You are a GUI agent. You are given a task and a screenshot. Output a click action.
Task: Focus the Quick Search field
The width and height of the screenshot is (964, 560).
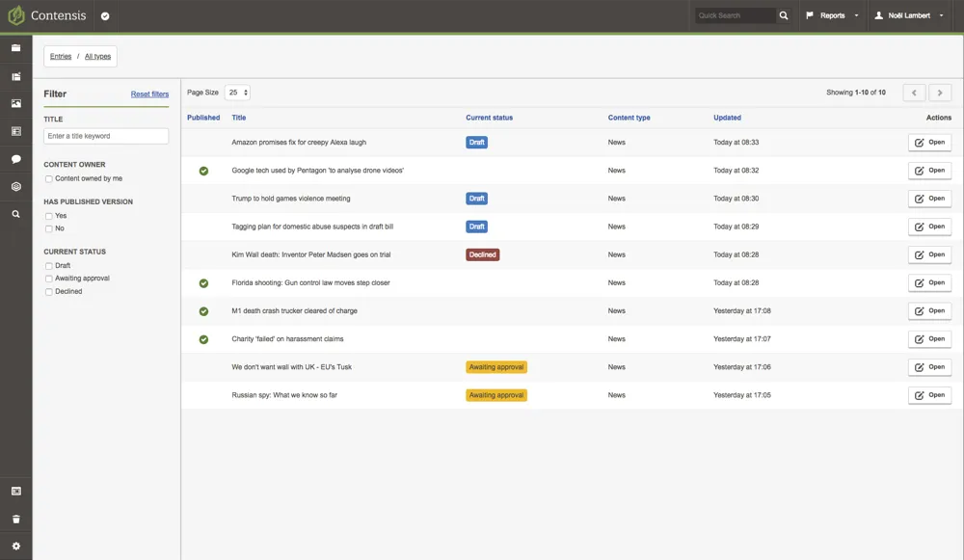coord(736,15)
